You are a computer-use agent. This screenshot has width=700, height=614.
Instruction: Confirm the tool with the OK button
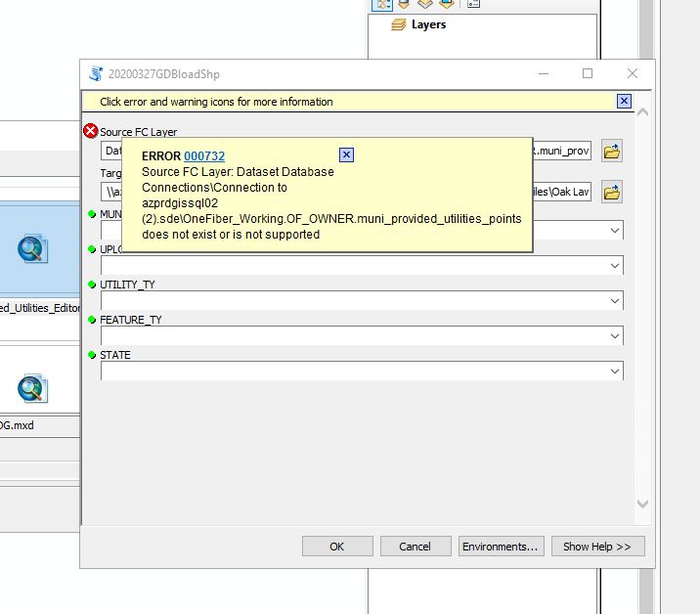pyautogui.click(x=337, y=547)
